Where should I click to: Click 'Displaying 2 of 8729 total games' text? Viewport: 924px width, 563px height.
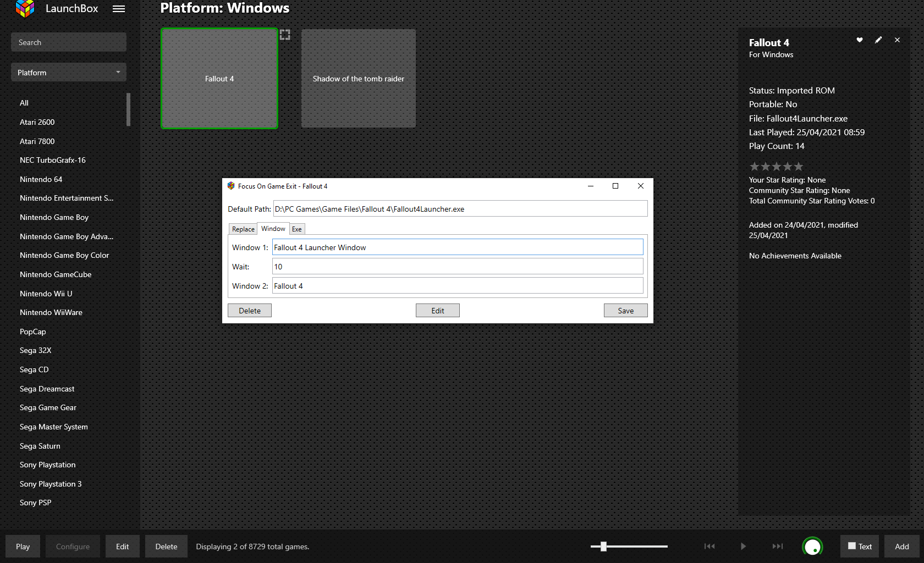click(252, 547)
